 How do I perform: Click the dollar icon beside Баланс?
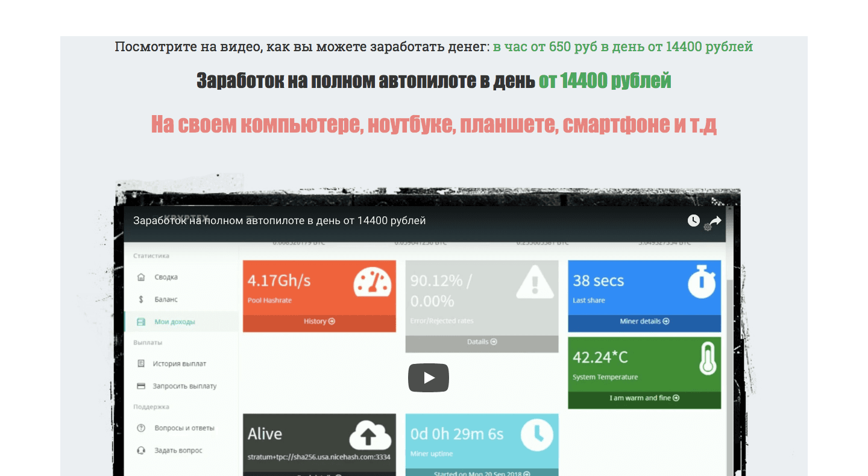[142, 299]
